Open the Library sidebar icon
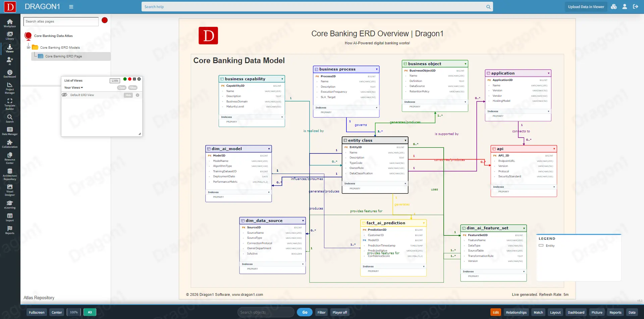644x319 pixels. coord(10,36)
